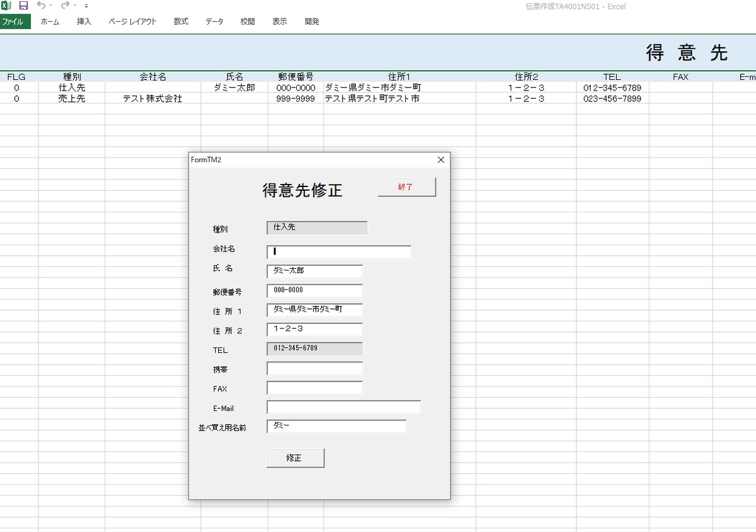Switch to the 挿入 ribbon tab
Image resolution: width=756 pixels, height=532 pixels.
(x=84, y=22)
